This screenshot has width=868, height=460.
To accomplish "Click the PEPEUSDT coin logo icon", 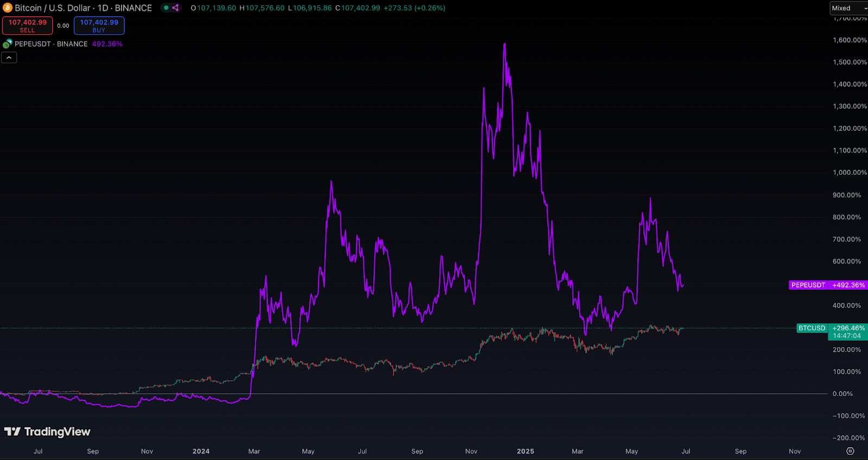I will click(x=8, y=44).
